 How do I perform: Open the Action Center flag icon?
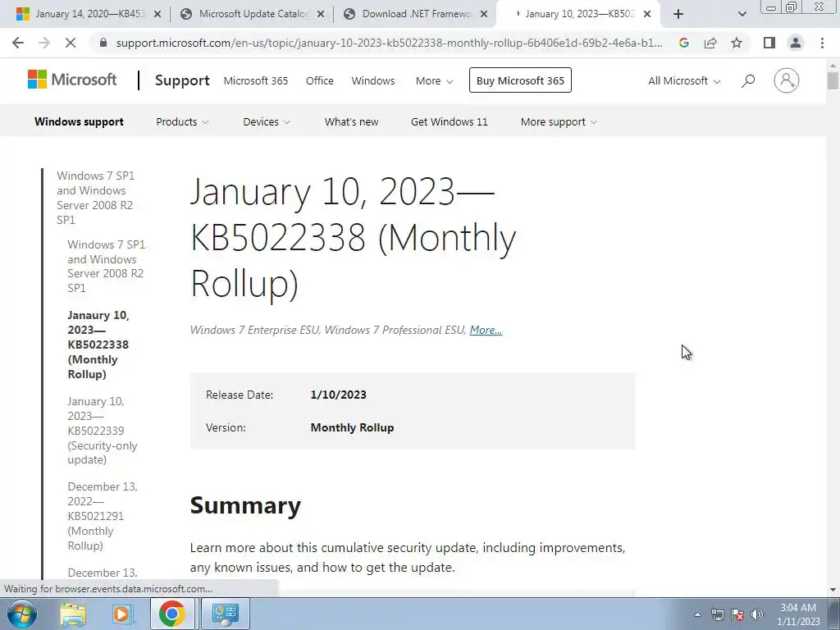737,614
